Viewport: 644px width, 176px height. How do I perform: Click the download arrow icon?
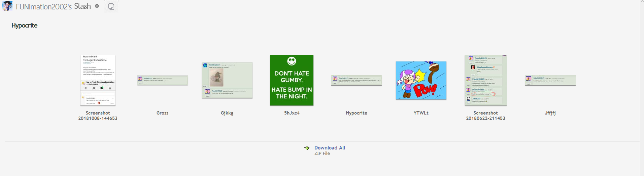pos(307,148)
